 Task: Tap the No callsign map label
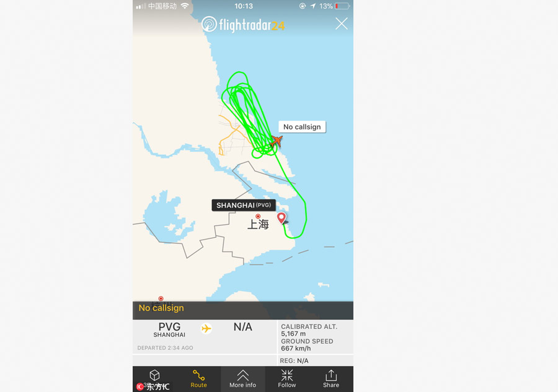[x=302, y=127]
